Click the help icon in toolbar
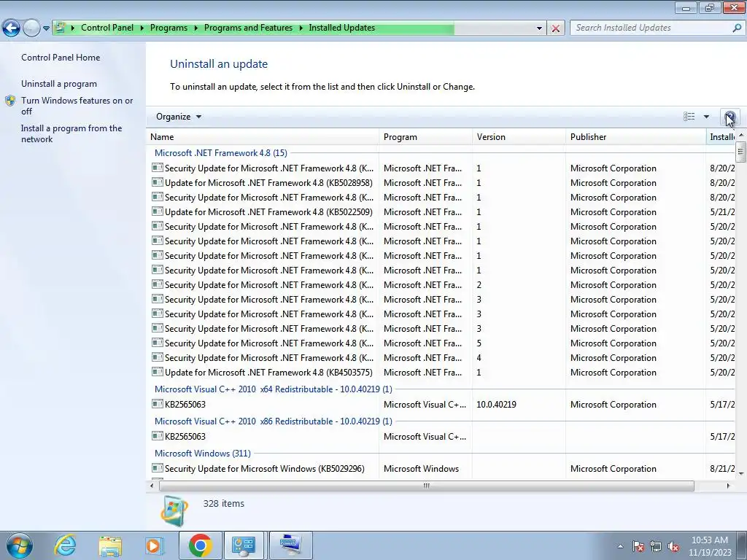The image size is (747, 560). pyautogui.click(x=729, y=117)
